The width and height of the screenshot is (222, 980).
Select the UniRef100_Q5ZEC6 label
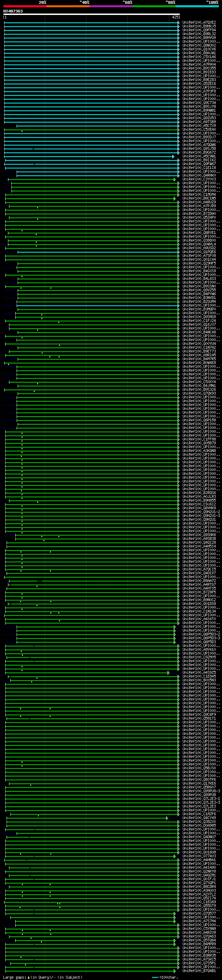point(199,84)
